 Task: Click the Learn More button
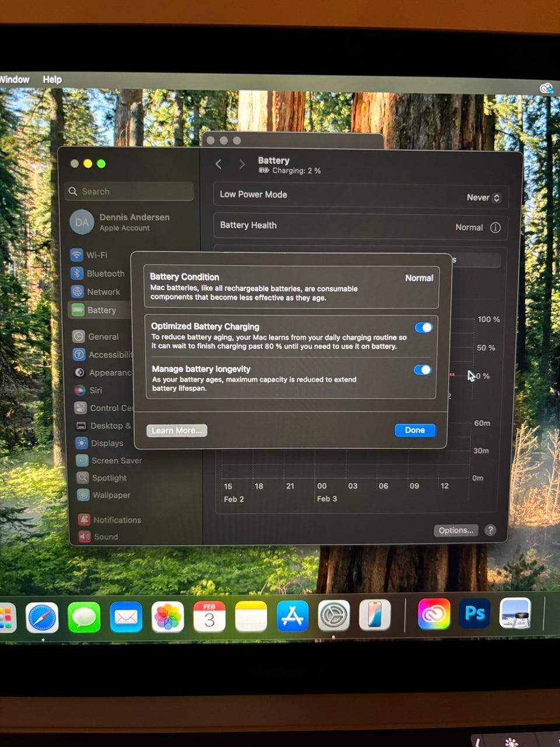click(x=177, y=431)
